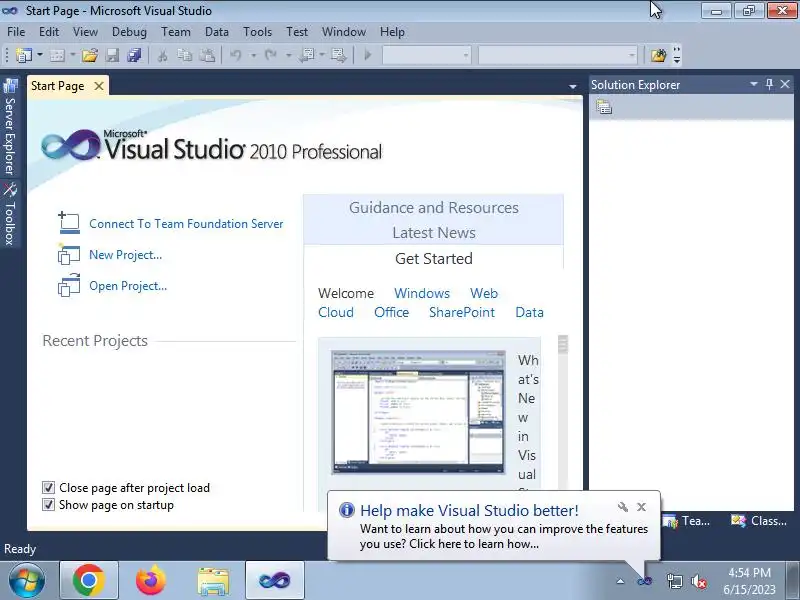Click the Navigate Backward toolbar icon
The image size is (800, 600).
tap(306, 55)
